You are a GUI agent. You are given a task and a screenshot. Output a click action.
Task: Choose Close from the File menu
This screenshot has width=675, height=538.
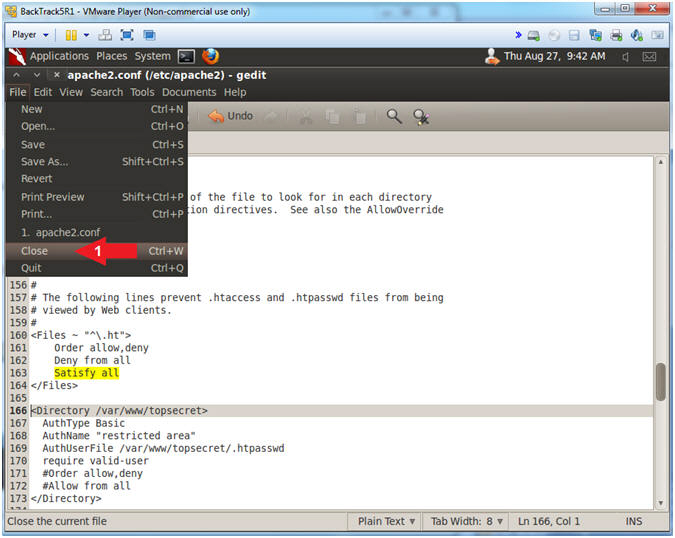97,251
